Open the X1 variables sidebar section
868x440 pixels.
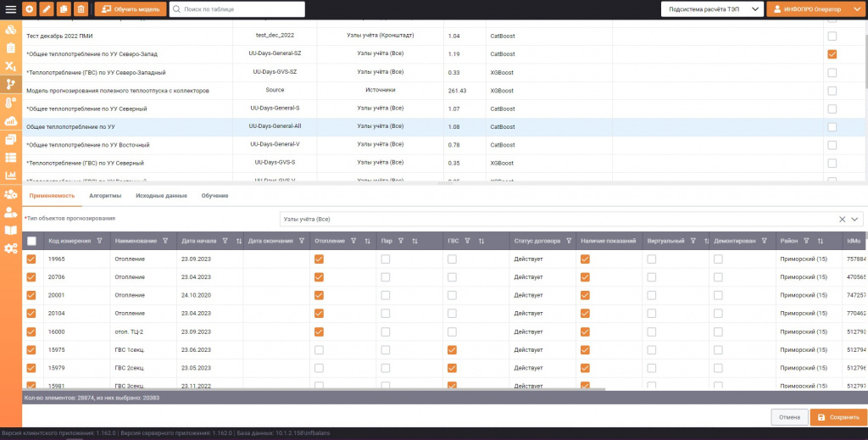pyautogui.click(x=10, y=66)
